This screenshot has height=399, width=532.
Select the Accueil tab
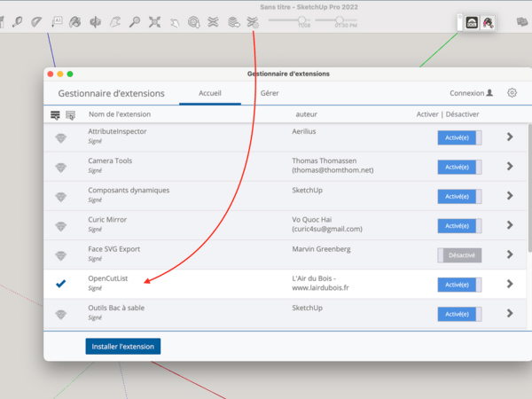210,92
